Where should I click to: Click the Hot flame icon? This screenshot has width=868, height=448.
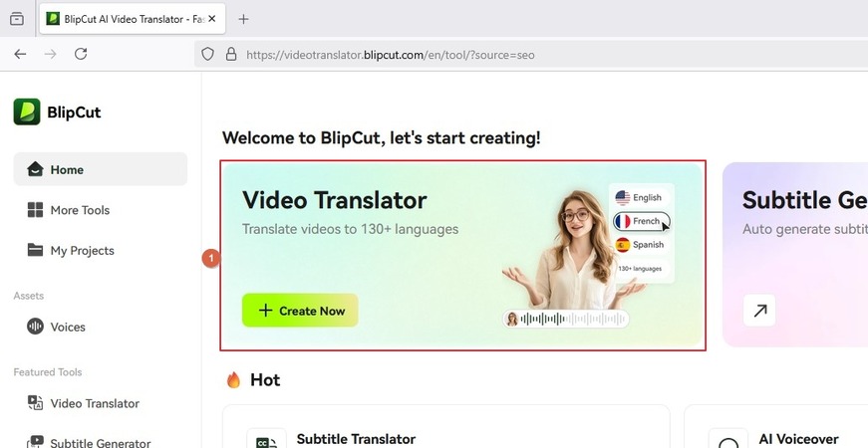[x=233, y=379]
